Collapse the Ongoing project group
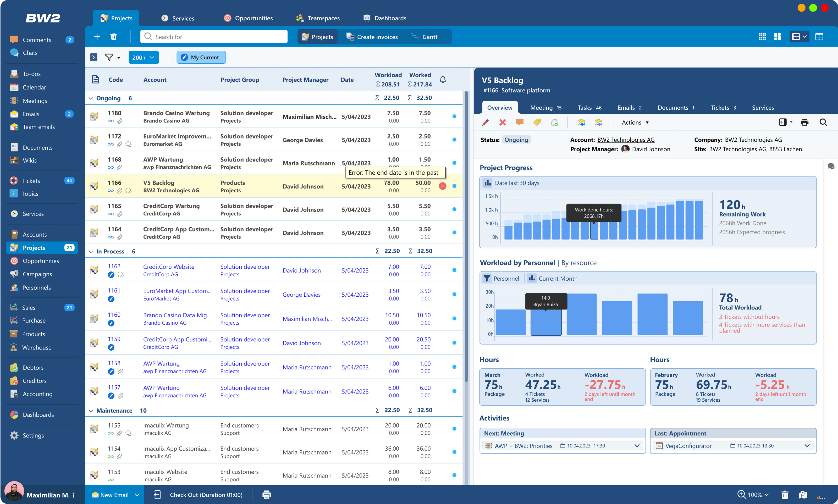838x504 pixels. pos(91,98)
